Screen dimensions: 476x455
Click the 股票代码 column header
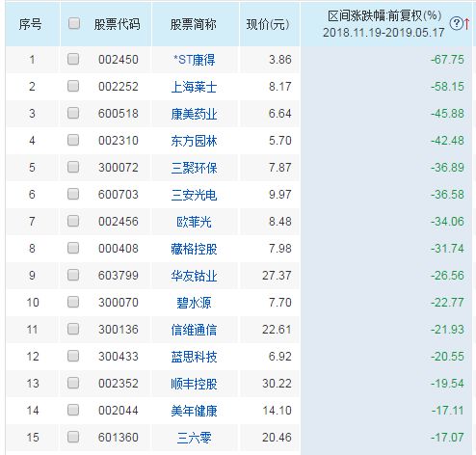coord(117,24)
